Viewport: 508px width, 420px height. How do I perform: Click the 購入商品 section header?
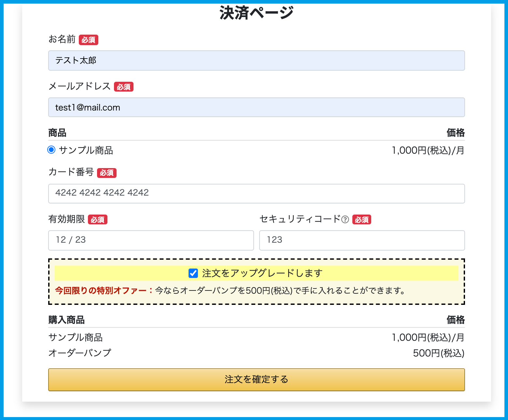[x=66, y=320]
